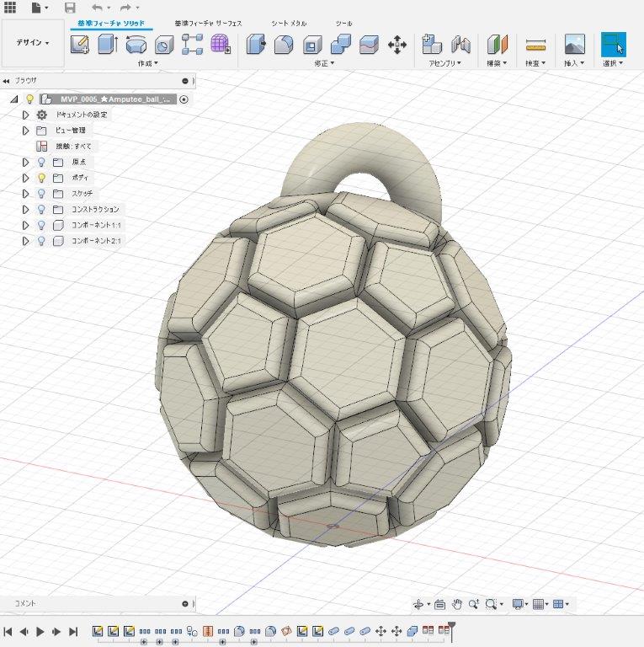Expand the ビュー管理 node
Viewport: 644px width, 647px height.
[x=25, y=131]
